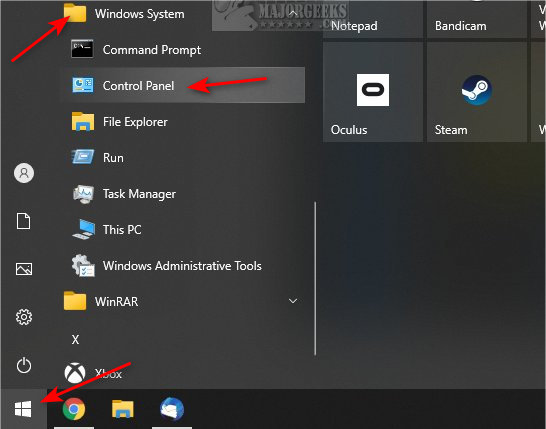Screen dimensions: 546x429
Task: Click the Oculus tile
Action: 373,92
